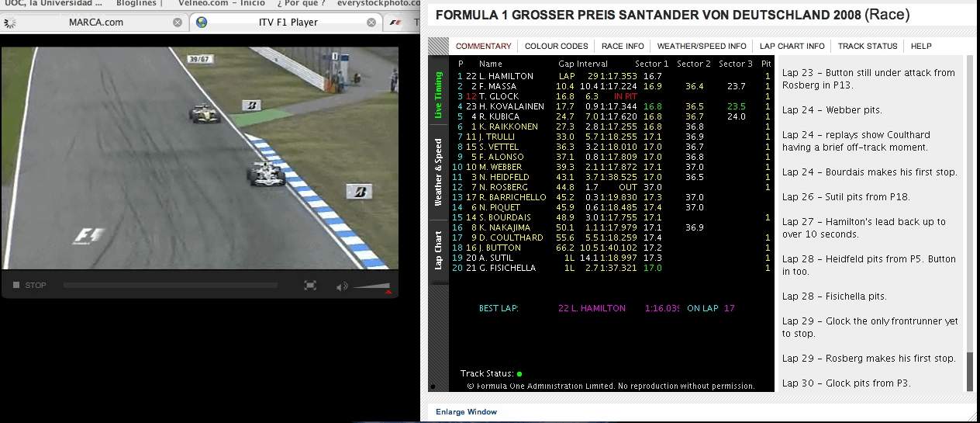Open the COMMENTARY tab
Screen dimensions: 980x423
coord(484,47)
